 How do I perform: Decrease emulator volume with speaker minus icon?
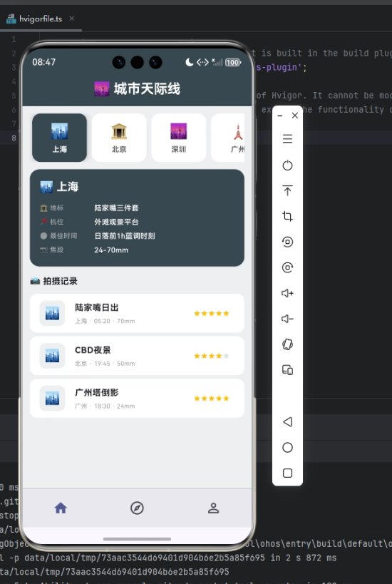[x=287, y=319]
